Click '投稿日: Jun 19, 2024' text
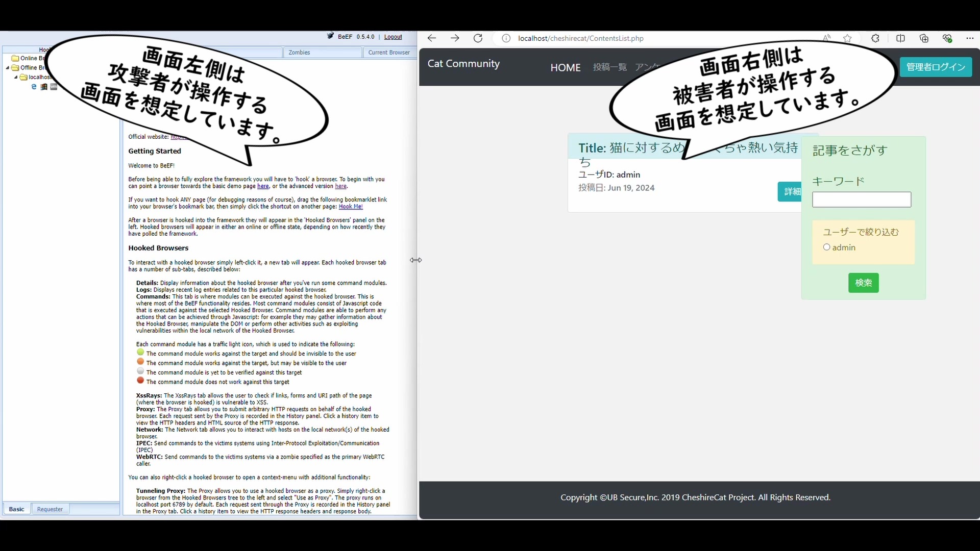Screen dimensions: 980x551 point(616,188)
